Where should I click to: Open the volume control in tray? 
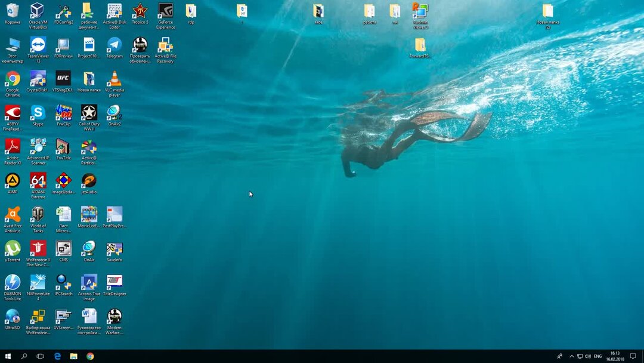tap(588, 356)
